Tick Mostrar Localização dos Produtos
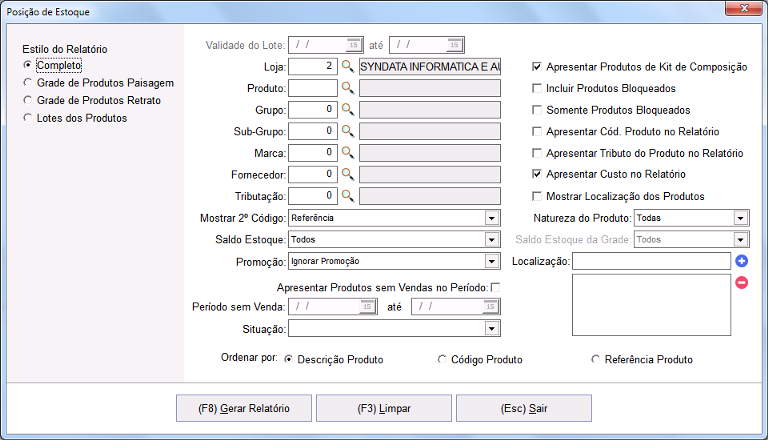 tap(537, 196)
